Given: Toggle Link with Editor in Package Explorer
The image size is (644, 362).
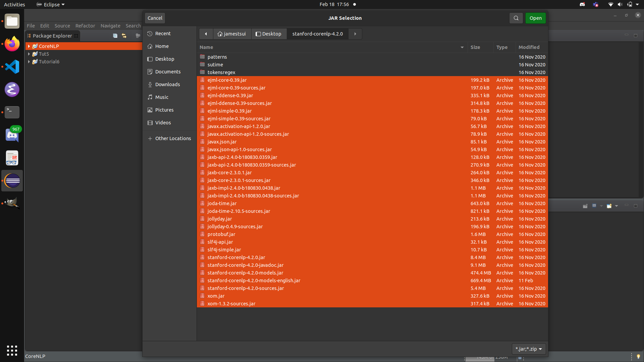Looking at the screenshot, I should 124,36.
